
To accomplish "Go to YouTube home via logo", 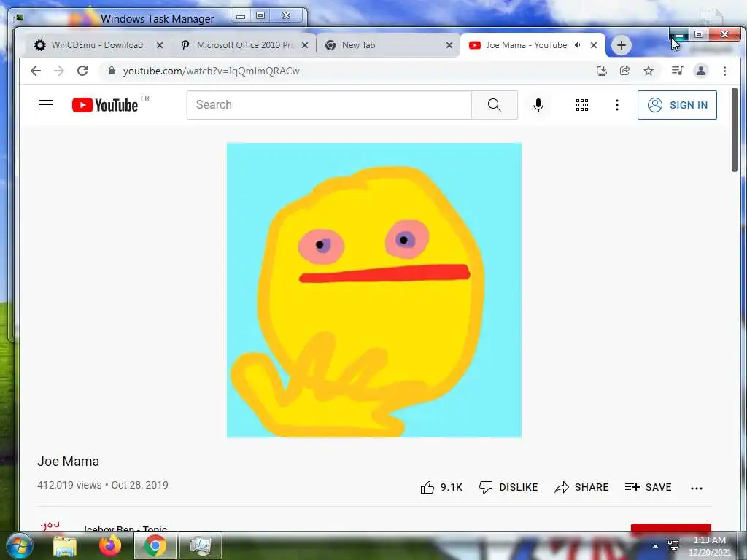I will (105, 105).
